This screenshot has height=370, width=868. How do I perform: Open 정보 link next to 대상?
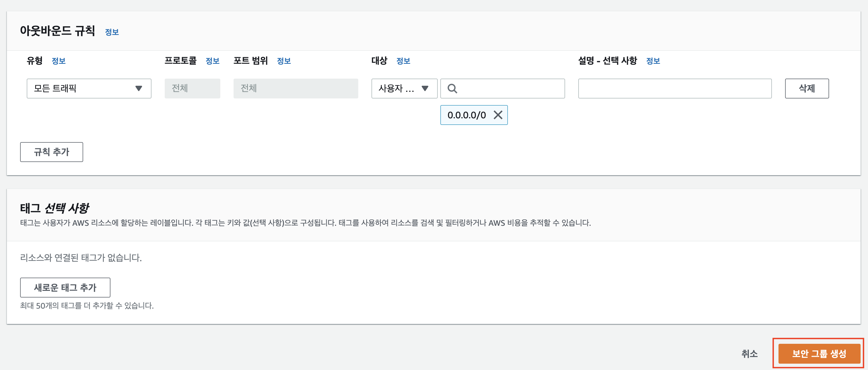coord(403,61)
